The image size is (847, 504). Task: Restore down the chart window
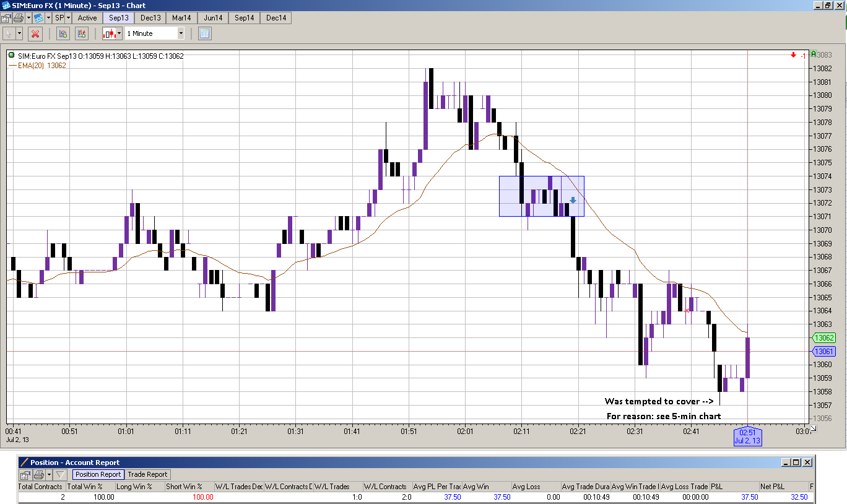[827, 5]
